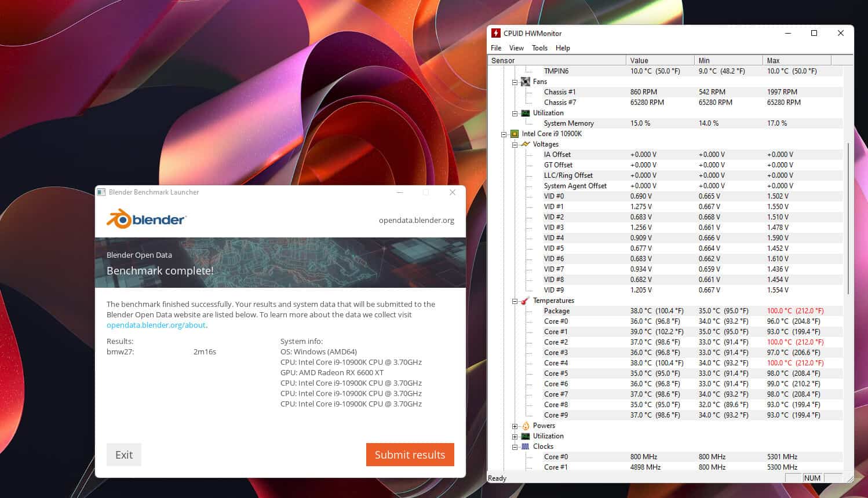This screenshot has width=868, height=498.
Task: Click the Clocks category icon
Action: (x=526, y=446)
